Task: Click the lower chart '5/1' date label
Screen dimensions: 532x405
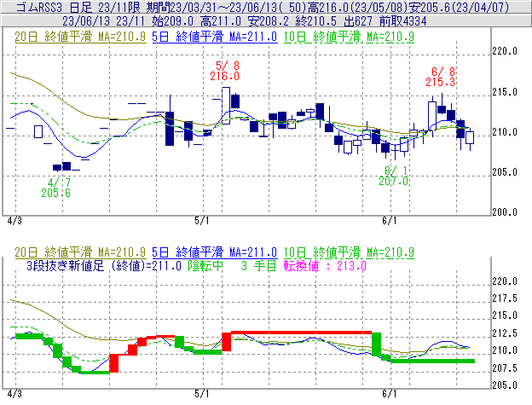Action: (202, 394)
